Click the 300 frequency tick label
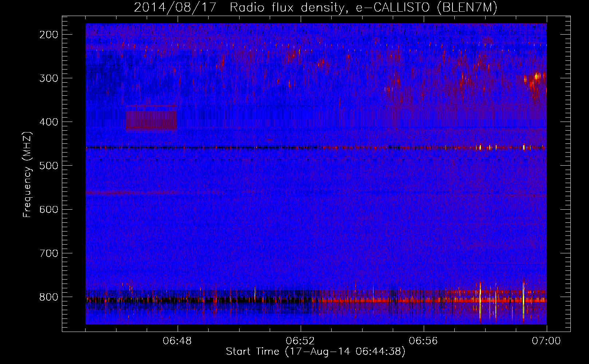 (49, 78)
